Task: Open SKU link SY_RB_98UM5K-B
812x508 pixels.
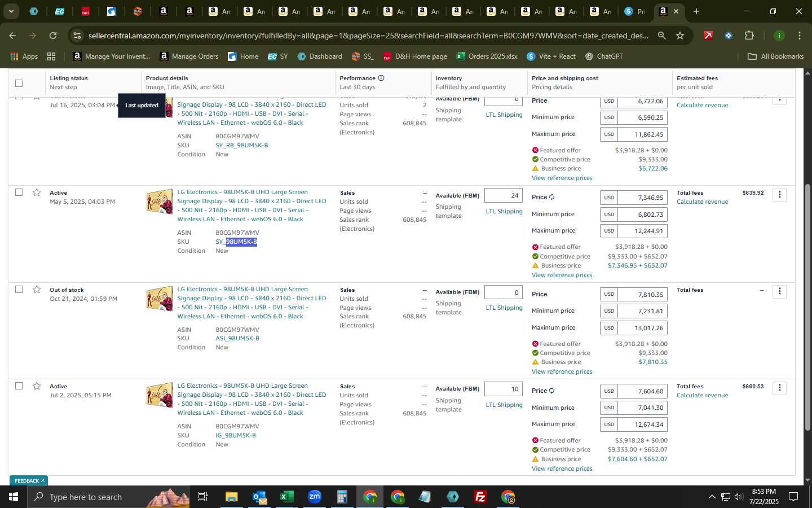Action: click(242, 145)
